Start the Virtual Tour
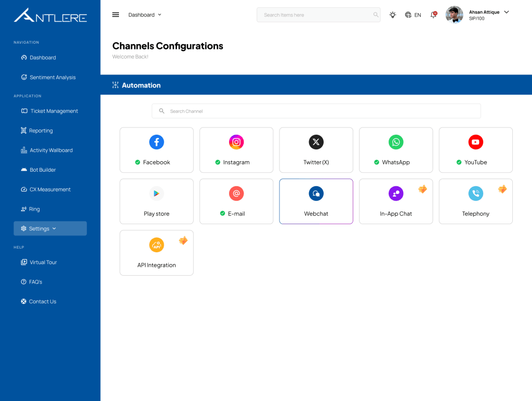Image resolution: width=532 pixels, height=401 pixels. pyautogui.click(x=39, y=263)
